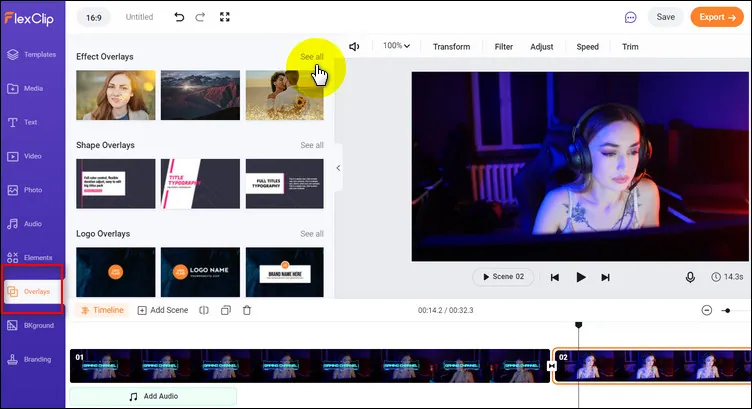Adjust the timeline zoom slider handle
Viewport: 752px width, 409px height.
point(727,311)
